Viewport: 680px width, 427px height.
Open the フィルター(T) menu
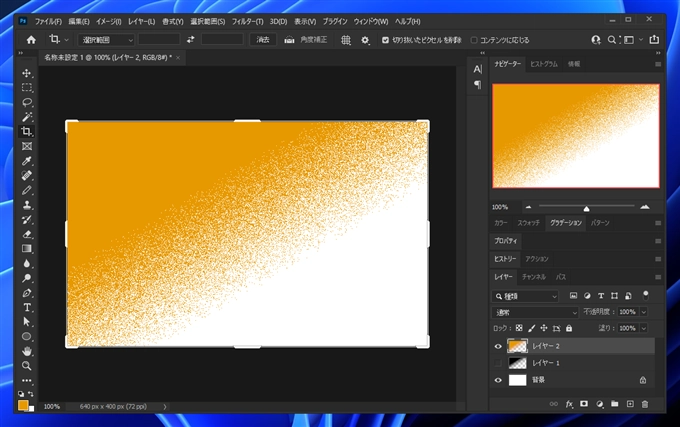[250, 21]
